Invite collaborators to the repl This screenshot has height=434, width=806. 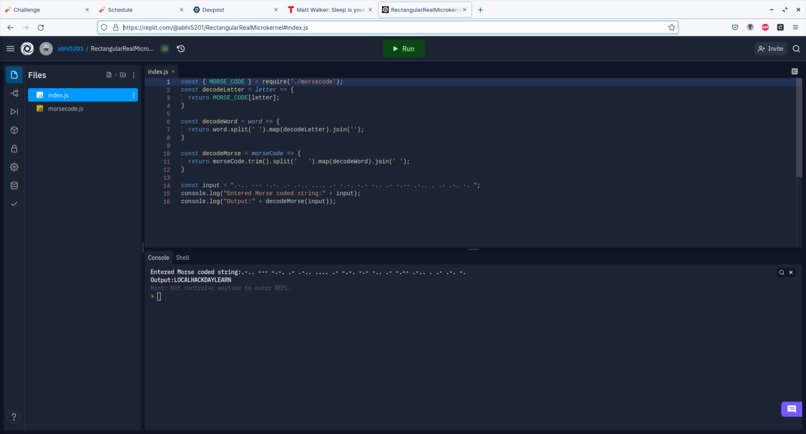point(771,49)
